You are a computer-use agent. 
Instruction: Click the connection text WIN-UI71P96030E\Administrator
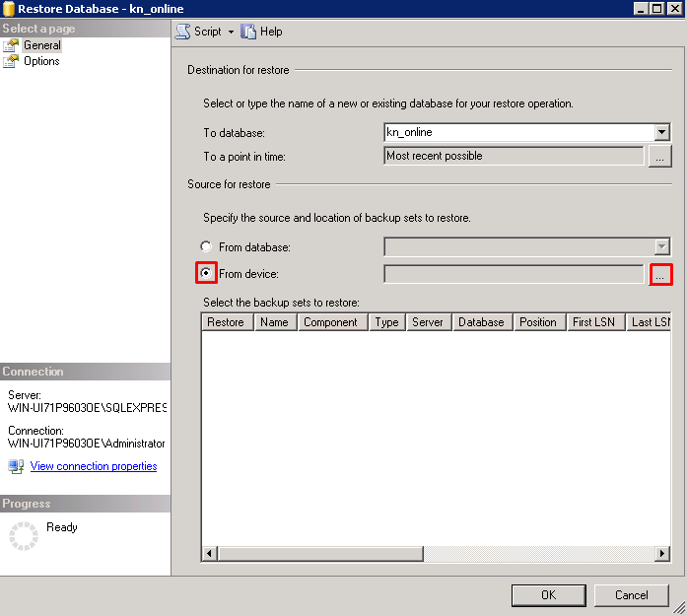(87, 444)
